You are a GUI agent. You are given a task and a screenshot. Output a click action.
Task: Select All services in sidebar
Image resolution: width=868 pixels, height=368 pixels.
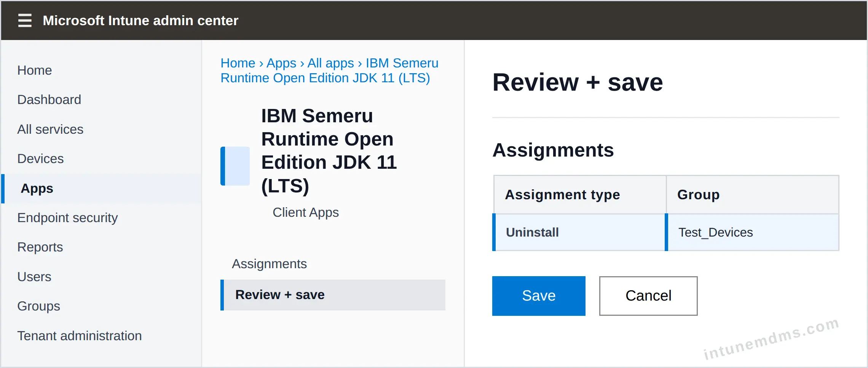tap(50, 130)
